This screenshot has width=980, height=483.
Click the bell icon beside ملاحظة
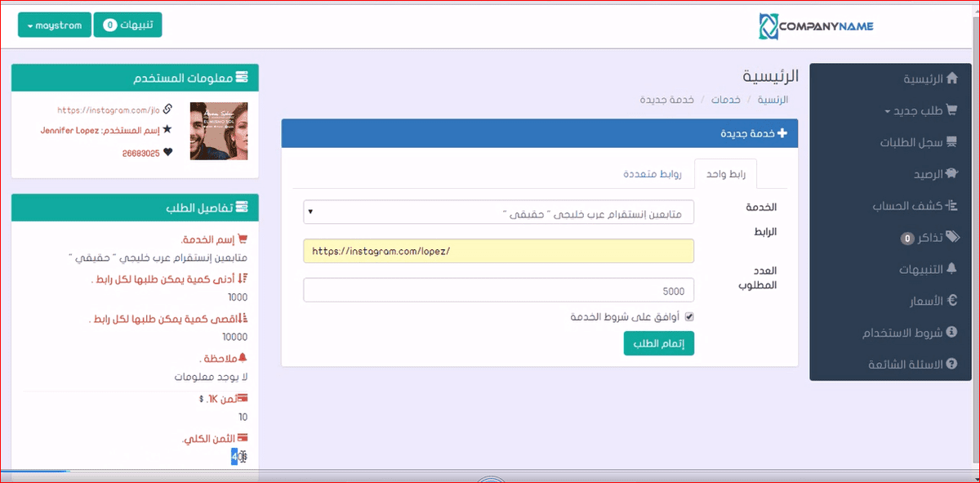[242, 358]
